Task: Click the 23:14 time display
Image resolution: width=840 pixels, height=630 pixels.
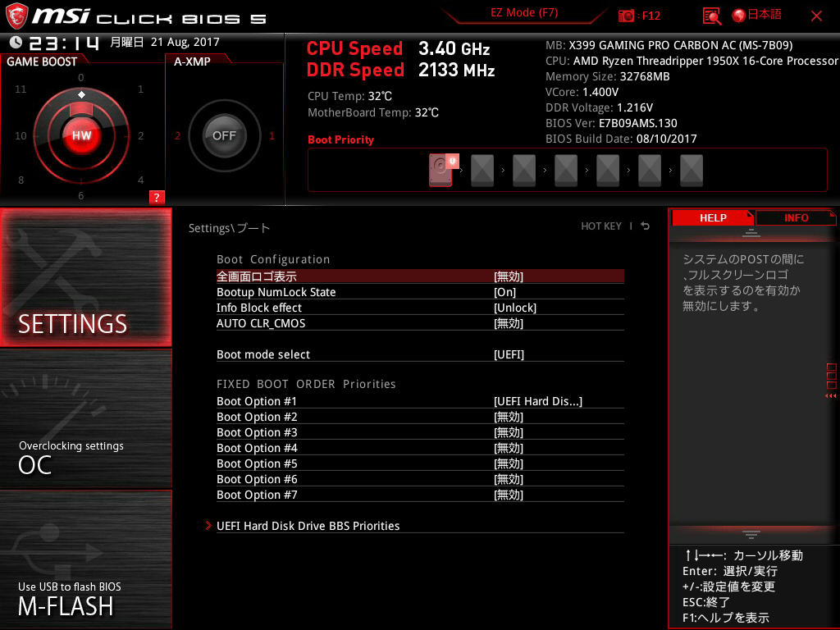Action: pyautogui.click(x=64, y=43)
